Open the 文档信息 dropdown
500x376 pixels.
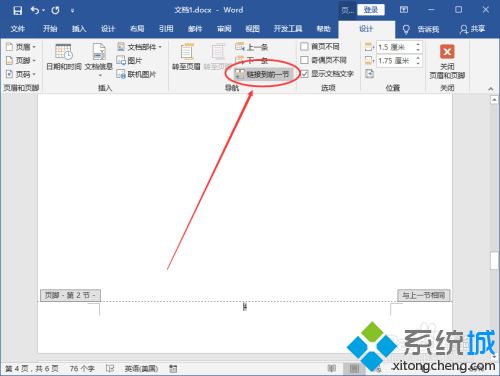(99, 60)
